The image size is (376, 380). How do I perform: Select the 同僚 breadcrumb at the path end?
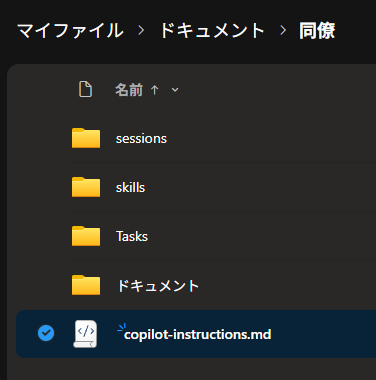[317, 31]
